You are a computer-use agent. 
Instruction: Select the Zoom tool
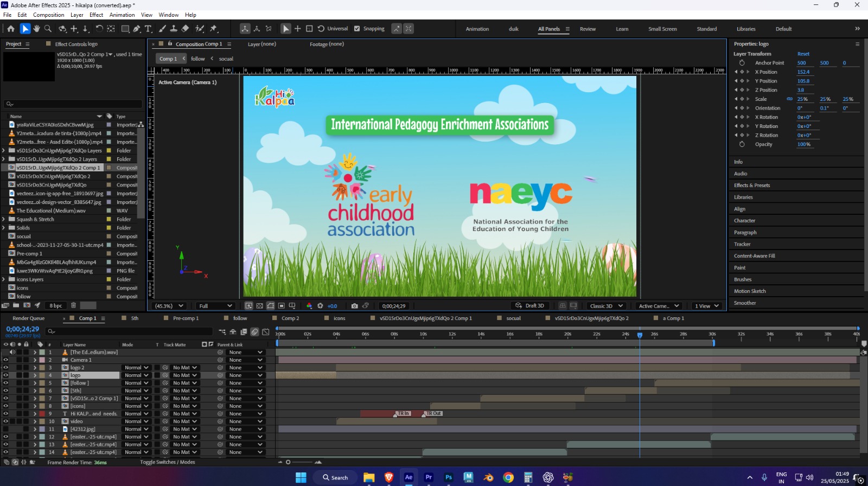48,29
